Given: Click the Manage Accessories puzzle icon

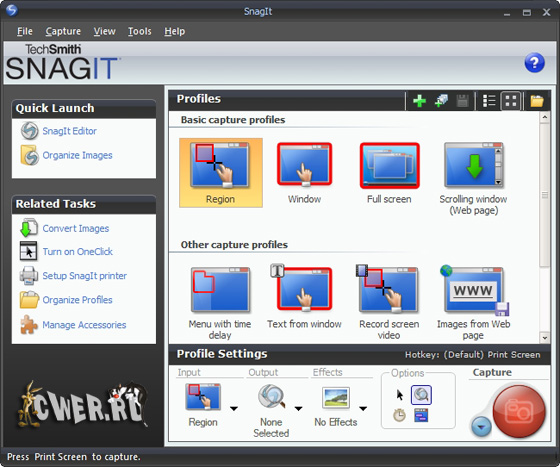Looking at the screenshot, I should tap(29, 325).
